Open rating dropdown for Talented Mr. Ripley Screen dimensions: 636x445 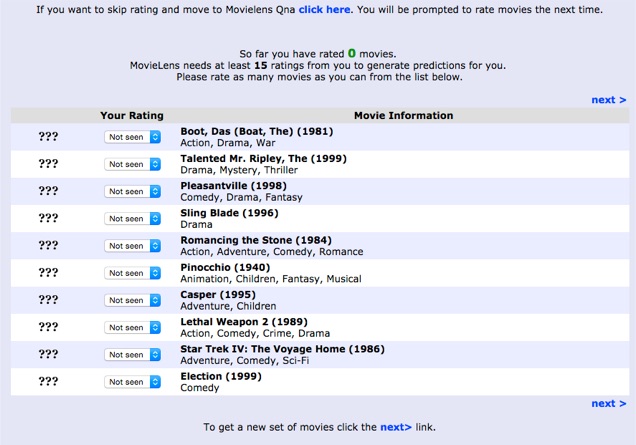(x=133, y=164)
